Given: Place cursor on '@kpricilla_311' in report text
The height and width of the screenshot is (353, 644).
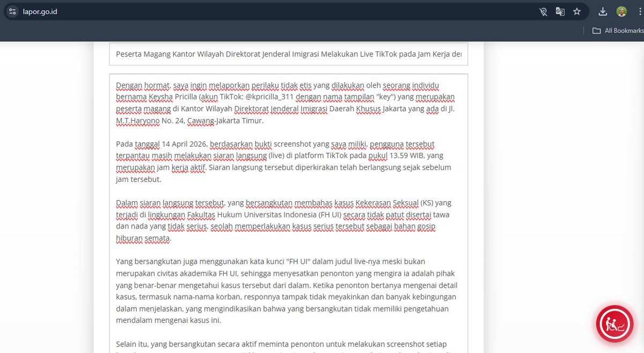Looking at the screenshot, I should [270, 97].
